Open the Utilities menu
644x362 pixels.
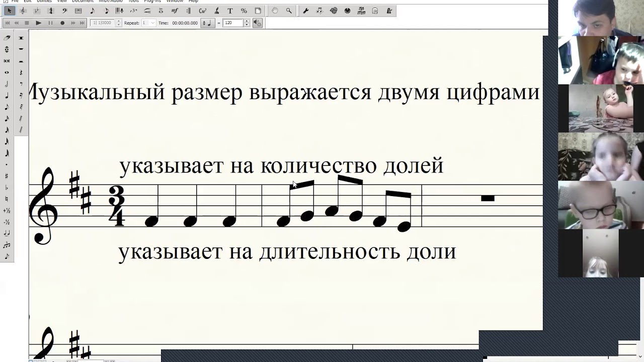(x=44, y=1)
